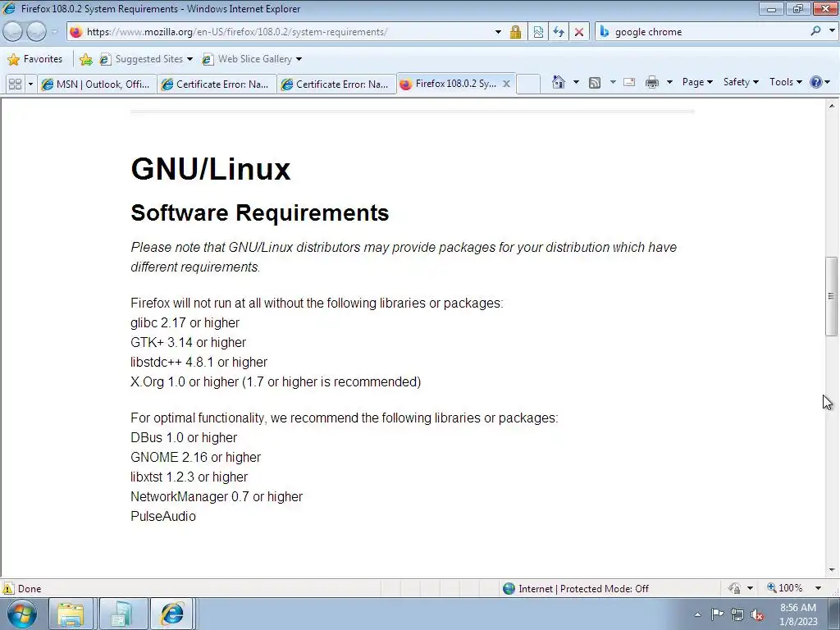Switch to MSN Outlook tab
Viewport: 840px width, 630px height.
[x=97, y=84]
